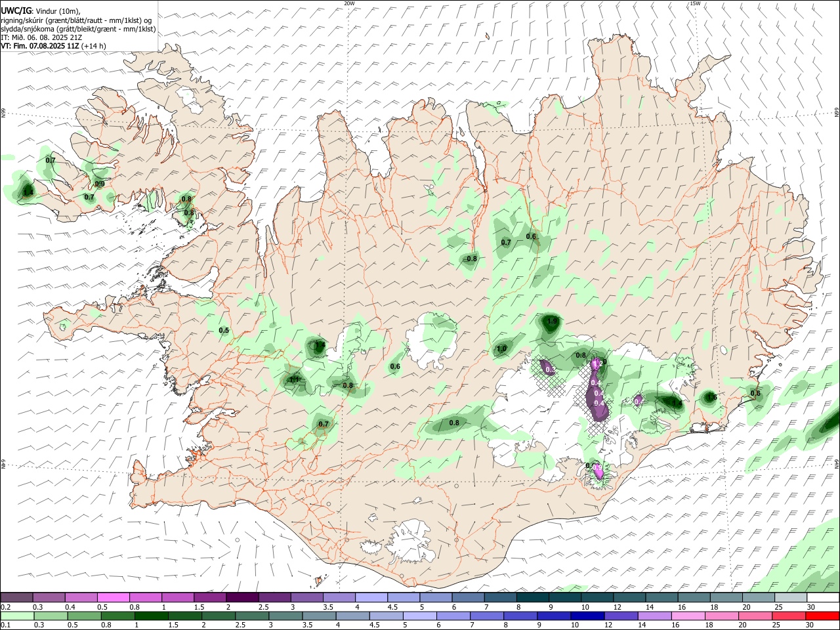The height and width of the screenshot is (630, 840).
Task: Click the '1.5' label in snow legend row
Action: tap(199, 606)
